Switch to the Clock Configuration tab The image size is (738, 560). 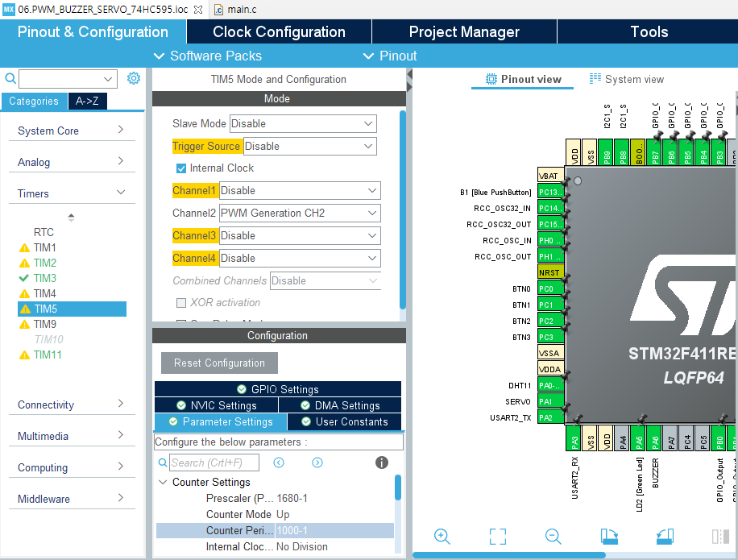point(279,31)
